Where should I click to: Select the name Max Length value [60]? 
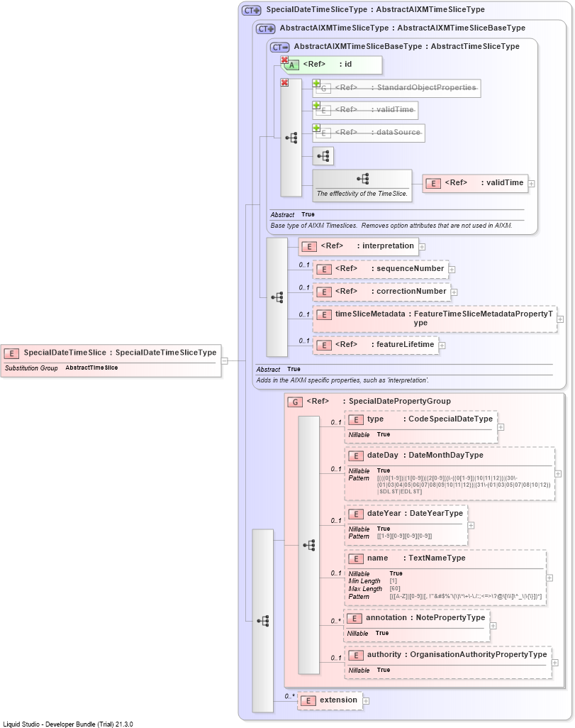click(x=395, y=589)
